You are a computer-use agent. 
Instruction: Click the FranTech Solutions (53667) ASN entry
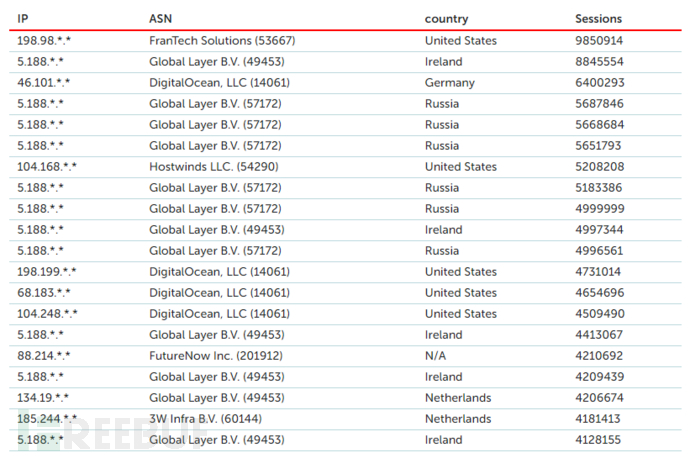222,41
